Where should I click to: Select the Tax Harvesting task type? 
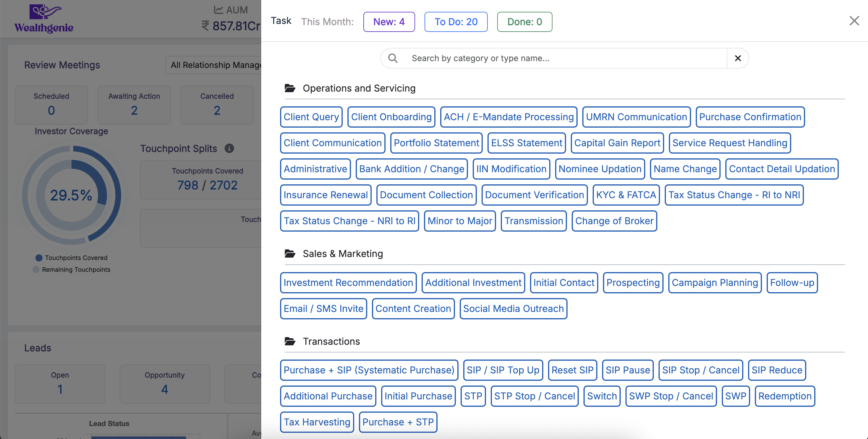[317, 422]
